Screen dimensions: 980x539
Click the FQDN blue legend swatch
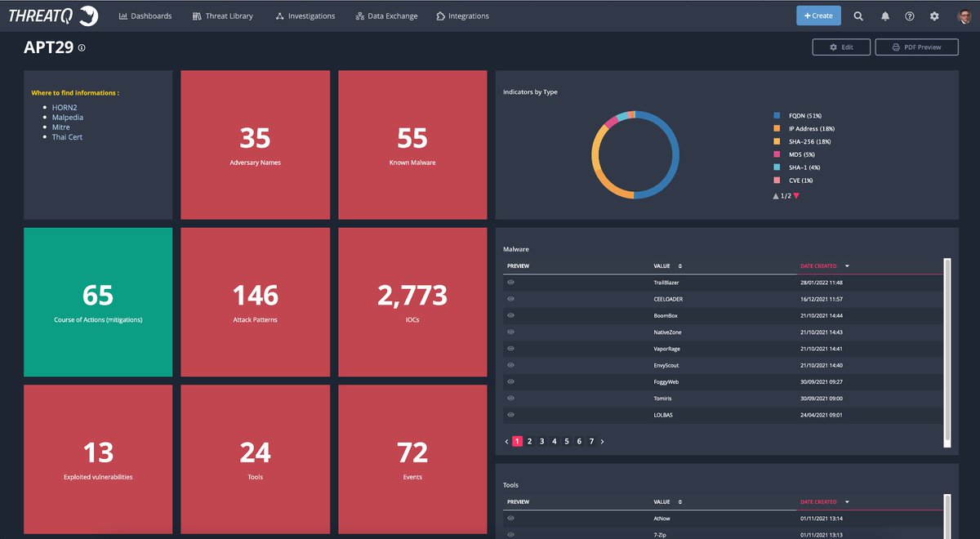tap(777, 116)
